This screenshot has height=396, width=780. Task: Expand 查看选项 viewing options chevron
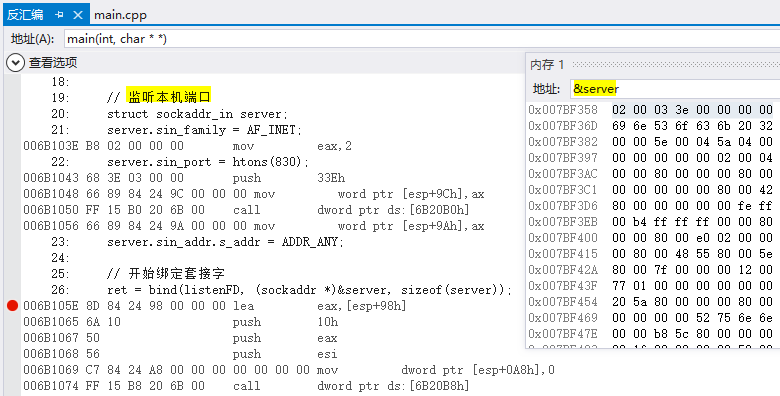pos(15,63)
